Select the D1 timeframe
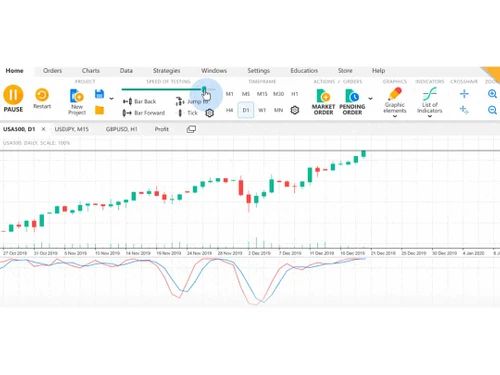 tap(246, 110)
